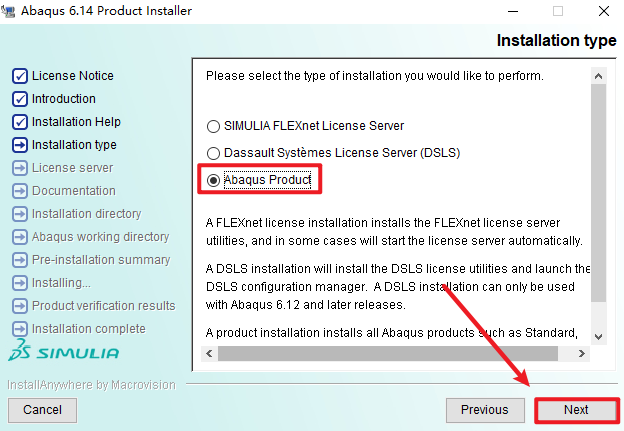This screenshot has width=624, height=431.
Task: Click the Installation Help checkmark icon
Action: (x=19, y=122)
